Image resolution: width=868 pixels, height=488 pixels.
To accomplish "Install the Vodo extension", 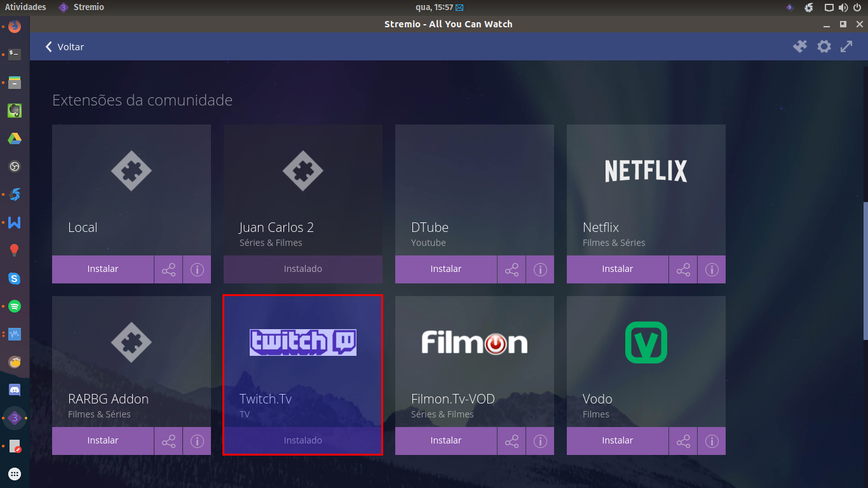I will click(618, 441).
